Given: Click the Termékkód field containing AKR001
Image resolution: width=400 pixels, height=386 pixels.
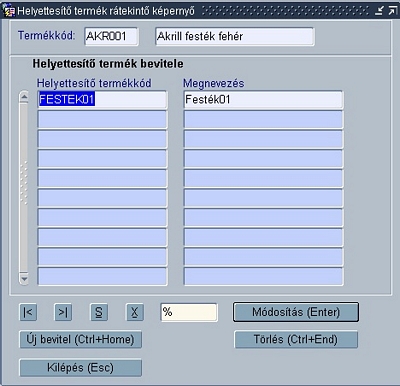Looking at the screenshot, I should click(111, 36).
